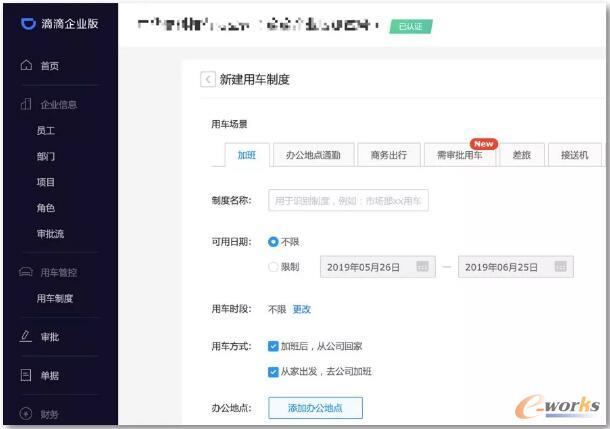The height and width of the screenshot is (429, 610).
Task: Click the 滴滴企业版 logo icon
Action: (x=27, y=23)
